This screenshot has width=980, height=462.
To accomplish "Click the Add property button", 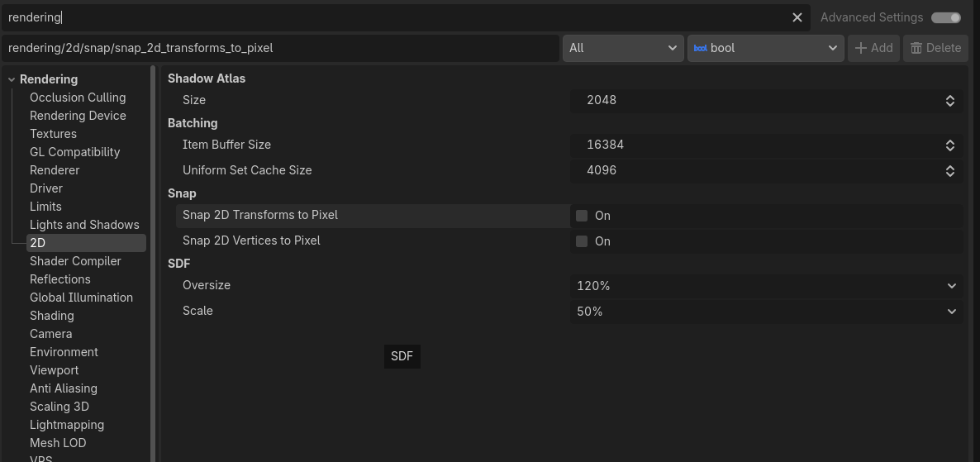I will [x=873, y=48].
